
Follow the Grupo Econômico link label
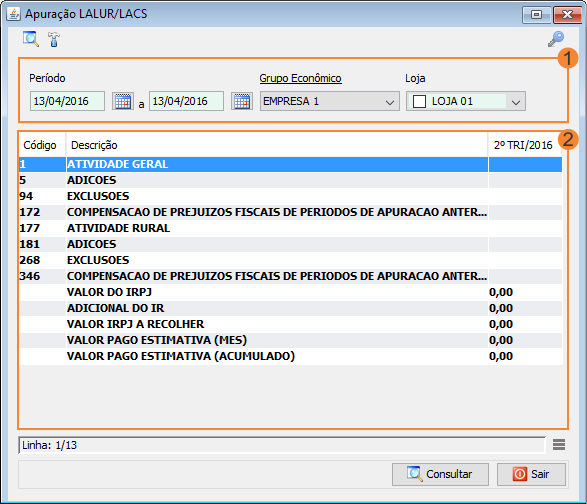pos(300,78)
